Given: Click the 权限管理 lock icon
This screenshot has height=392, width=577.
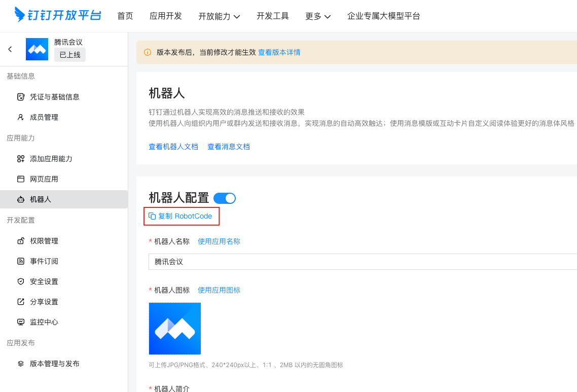Looking at the screenshot, I should (x=21, y=241).
